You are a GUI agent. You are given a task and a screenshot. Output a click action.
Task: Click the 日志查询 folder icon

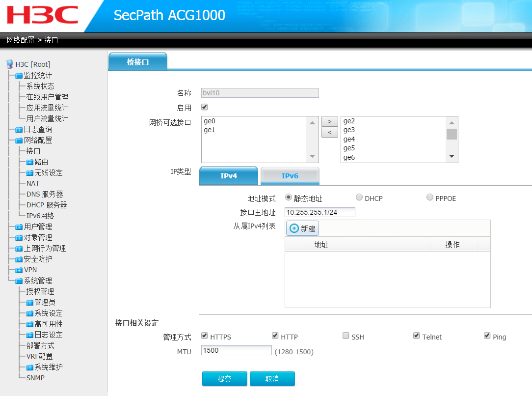[x=19, y=129]
